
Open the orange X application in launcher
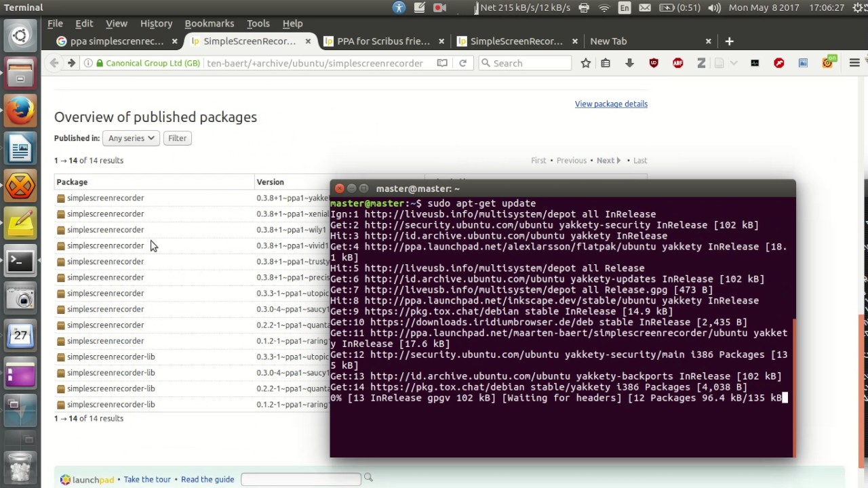[x=20, y=185]
